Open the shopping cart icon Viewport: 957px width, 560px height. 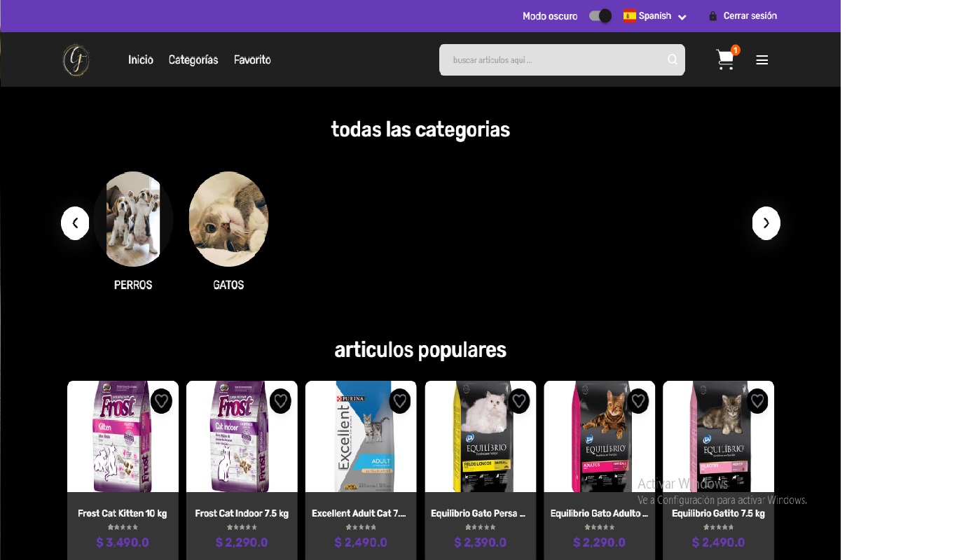pos(726,60)
